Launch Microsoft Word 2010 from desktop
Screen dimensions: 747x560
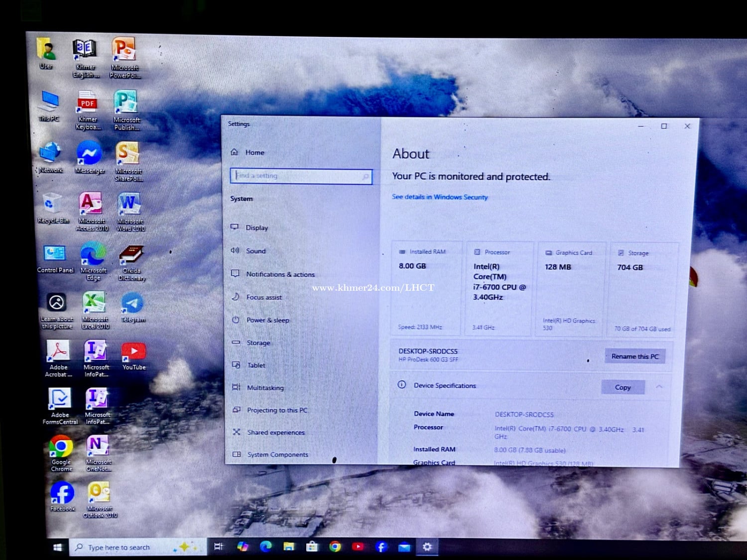129,205
